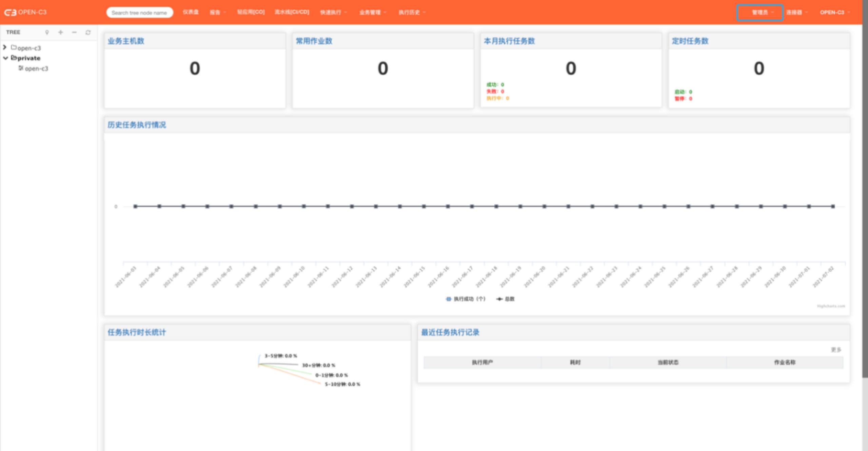Refresh the tree with the reload icon
Image resolution: width=868 pixels, height=451 pixels.
coord(88,32)
